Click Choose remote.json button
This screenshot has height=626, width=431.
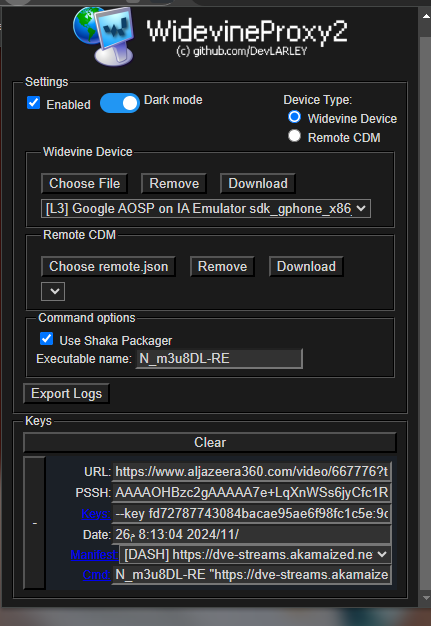pos(109,267)
